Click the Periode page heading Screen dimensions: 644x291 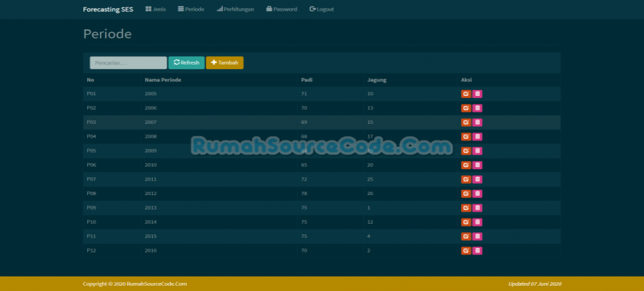pos(107,34)
